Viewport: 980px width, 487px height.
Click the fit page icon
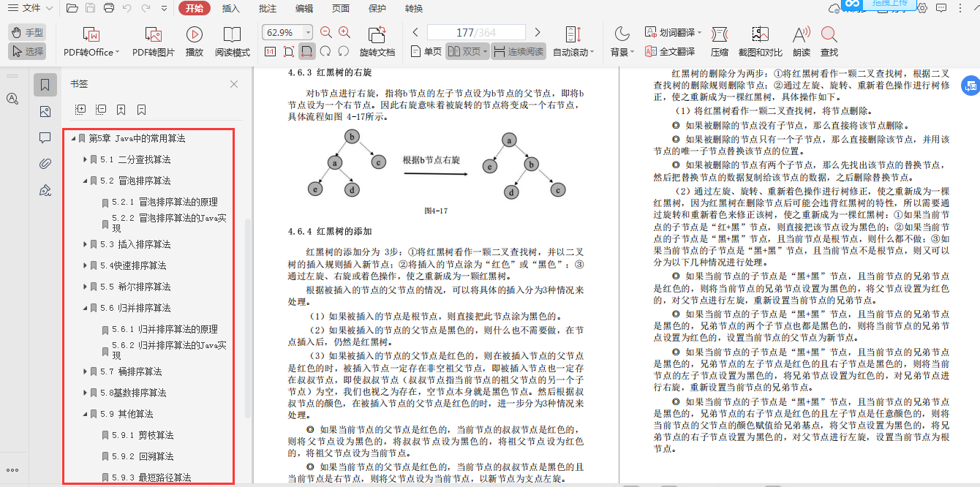289,51
